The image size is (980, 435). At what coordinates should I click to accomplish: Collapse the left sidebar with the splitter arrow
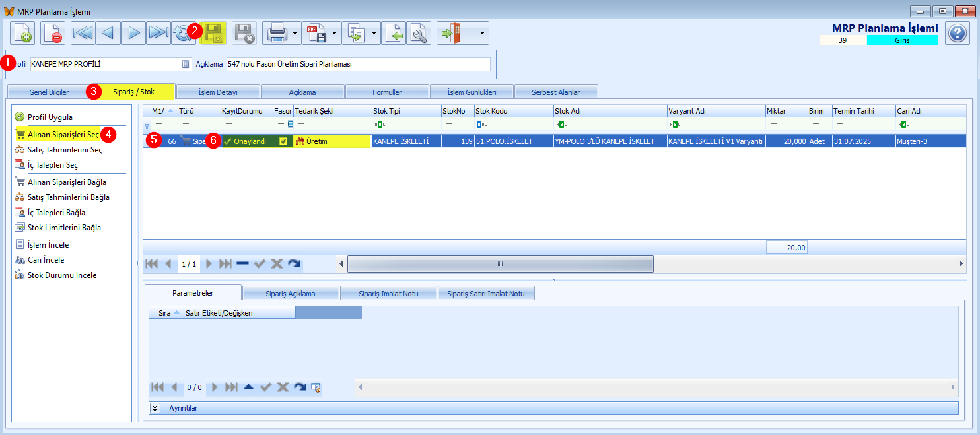[137, 263]
